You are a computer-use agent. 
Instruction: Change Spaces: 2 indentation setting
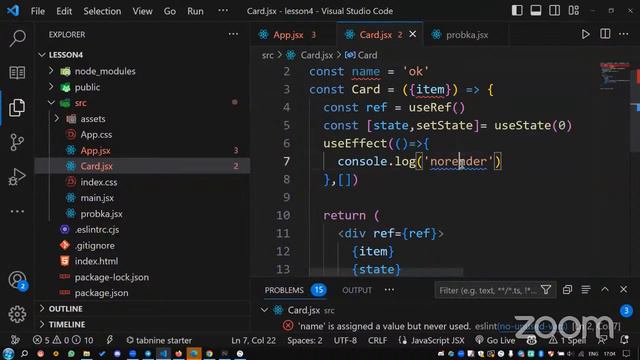click(x=304, y=340)
